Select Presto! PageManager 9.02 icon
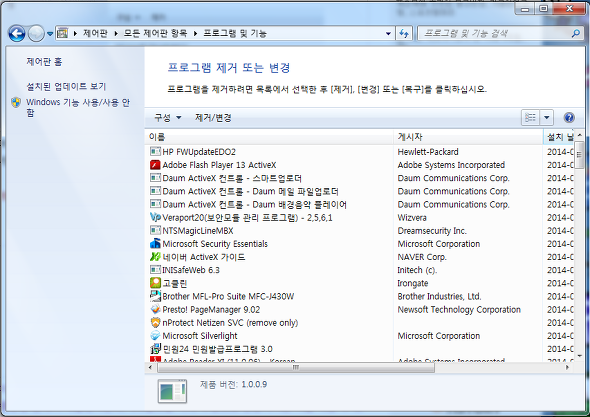Viewport: 590px width, 417px height. pyautogui.click(x=155, y=309)
